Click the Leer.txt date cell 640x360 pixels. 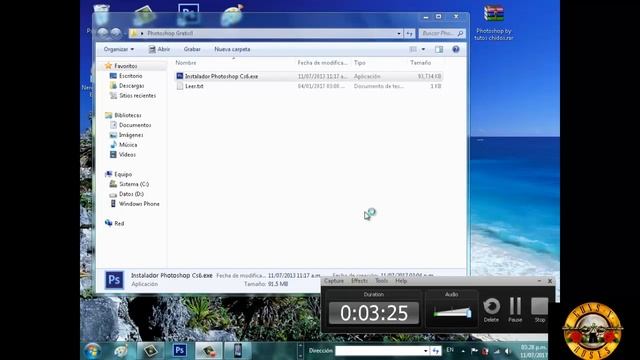click(322, 86)
